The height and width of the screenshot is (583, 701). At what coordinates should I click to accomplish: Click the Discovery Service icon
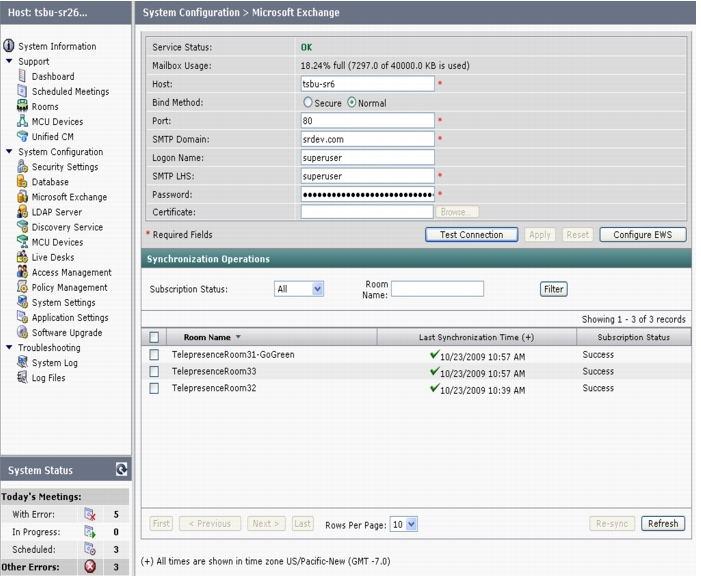pyautogui.click(x=22, y=227)
